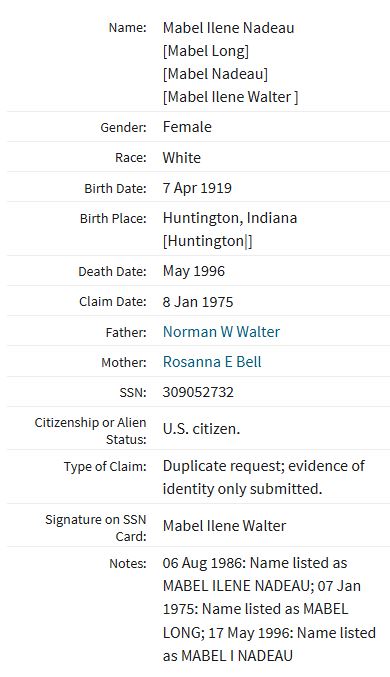Click the SSN number 309052732
This screenshot has width=390, height=677.
click(x=198, y=392)
